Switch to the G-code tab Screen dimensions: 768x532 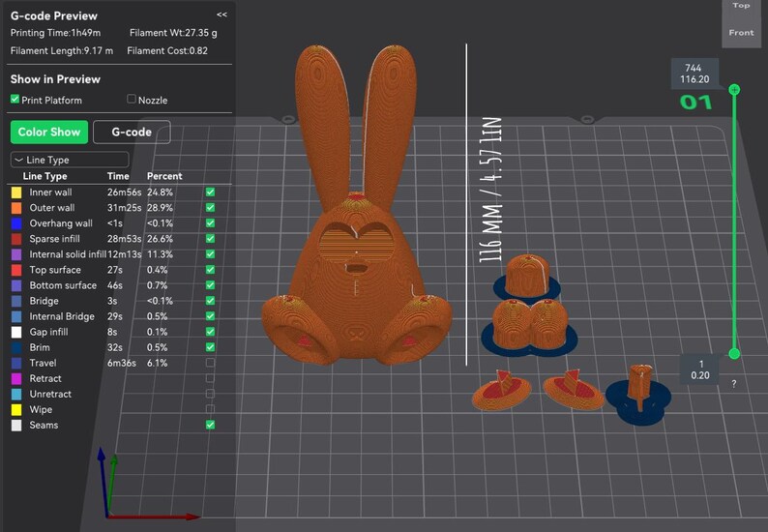pos(132,133)
